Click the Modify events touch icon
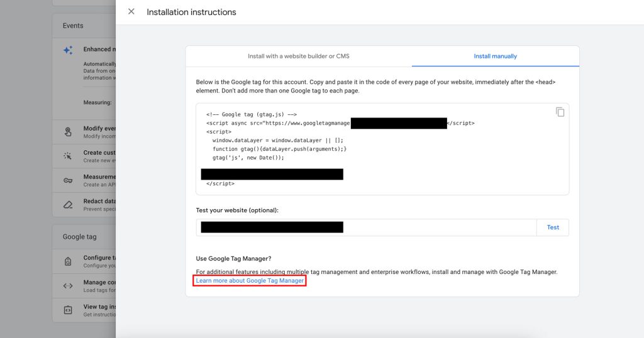 [x=68, y=132]
